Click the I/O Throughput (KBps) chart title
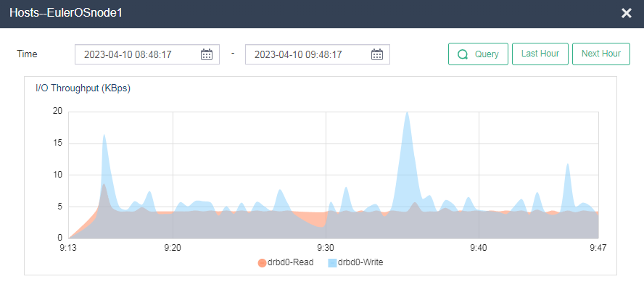 point(83,88)
